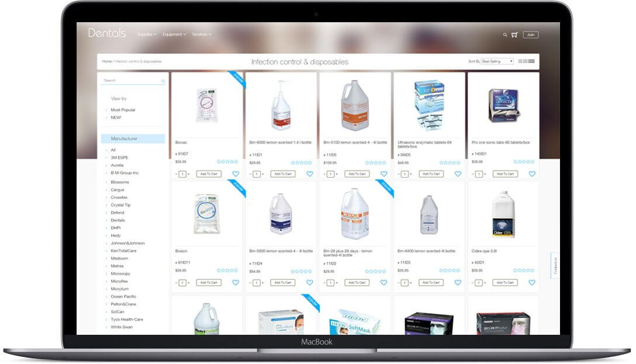Open the Bioson product image
The image size is (636, 364).
pos(207,214)
